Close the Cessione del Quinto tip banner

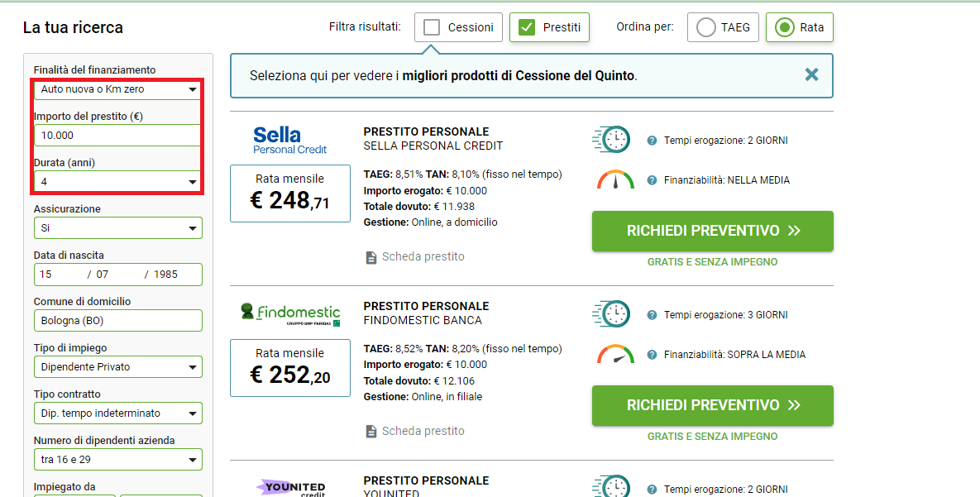click(x=811, y=75)
